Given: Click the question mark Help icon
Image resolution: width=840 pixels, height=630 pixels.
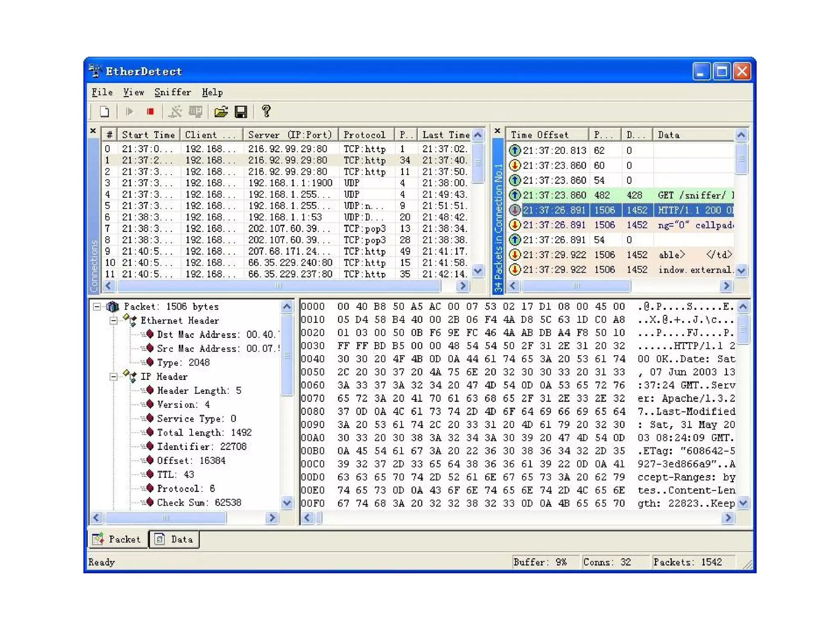Looking at the screenshot, I should point(266,111).
